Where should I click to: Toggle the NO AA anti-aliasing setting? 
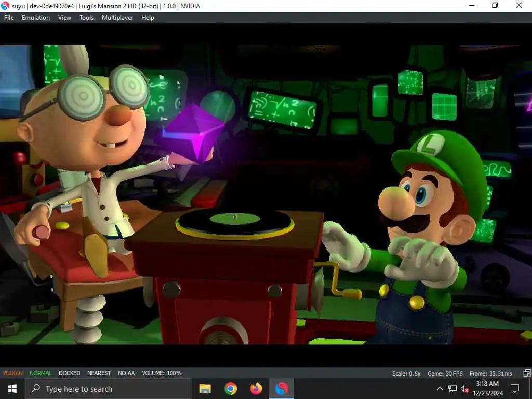coord(126,373)
